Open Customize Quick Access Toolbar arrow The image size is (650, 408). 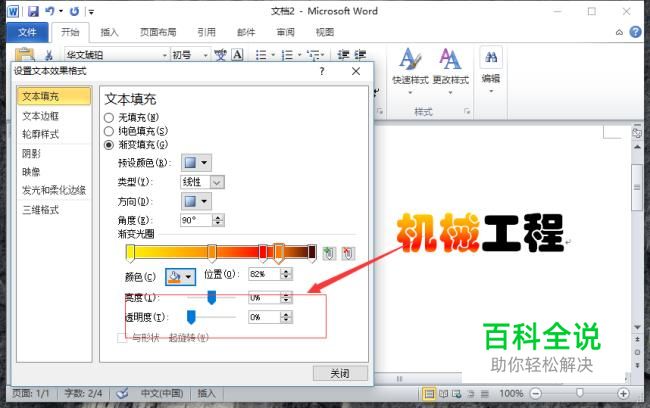click(91, 12)
